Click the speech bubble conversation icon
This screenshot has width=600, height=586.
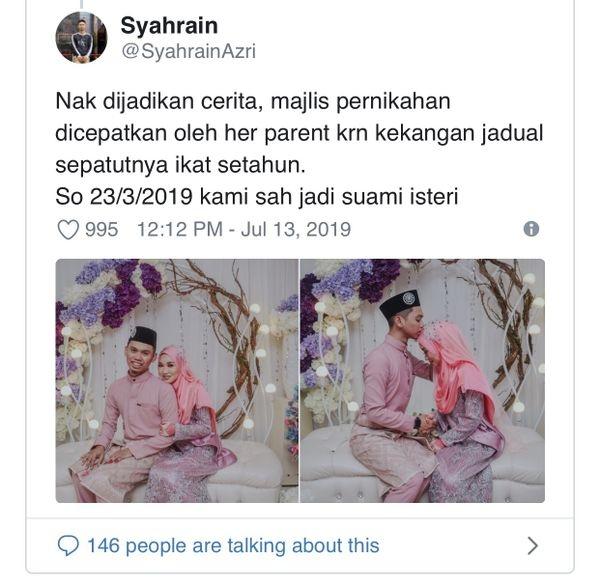68,545
